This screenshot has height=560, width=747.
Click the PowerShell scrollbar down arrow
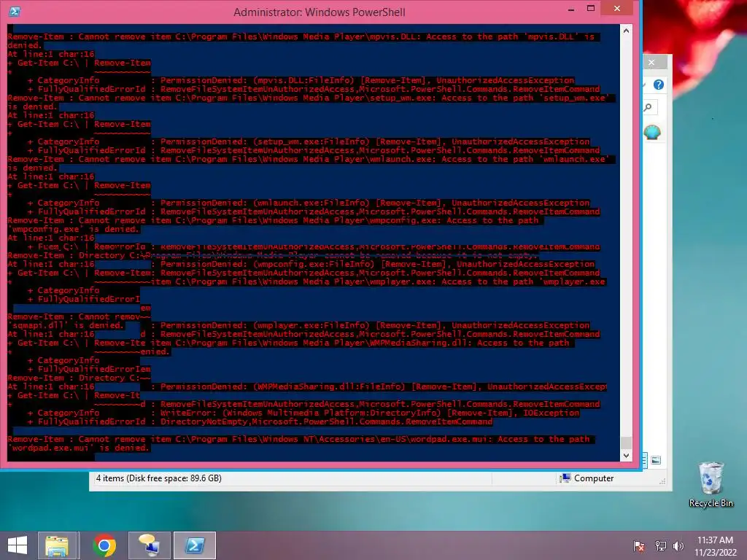[x=626, y=456]
